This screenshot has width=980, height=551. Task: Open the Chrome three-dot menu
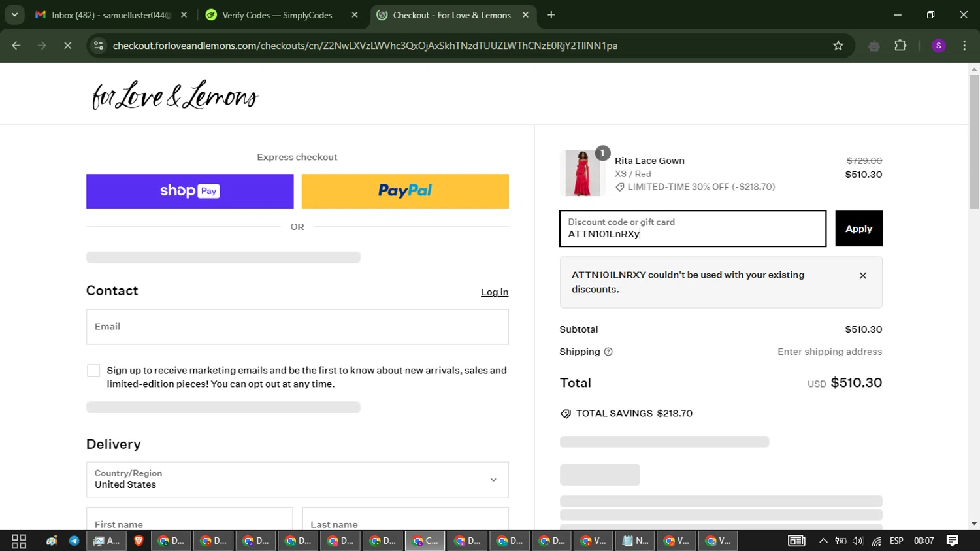click(965, 46)
